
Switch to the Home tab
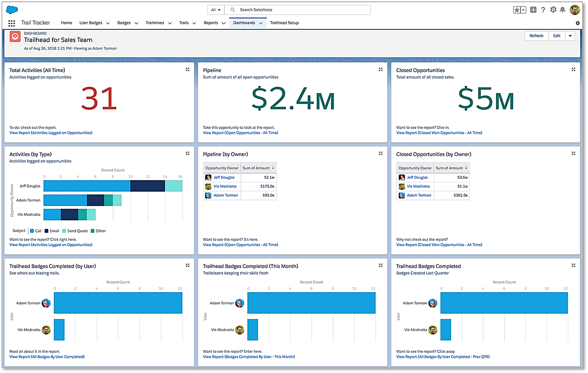(x=66, y=23)
